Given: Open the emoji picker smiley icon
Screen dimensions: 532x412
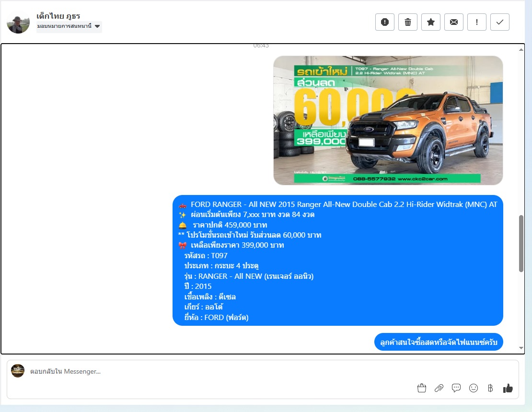Looking at the screenshot, I should click(474, 388).
